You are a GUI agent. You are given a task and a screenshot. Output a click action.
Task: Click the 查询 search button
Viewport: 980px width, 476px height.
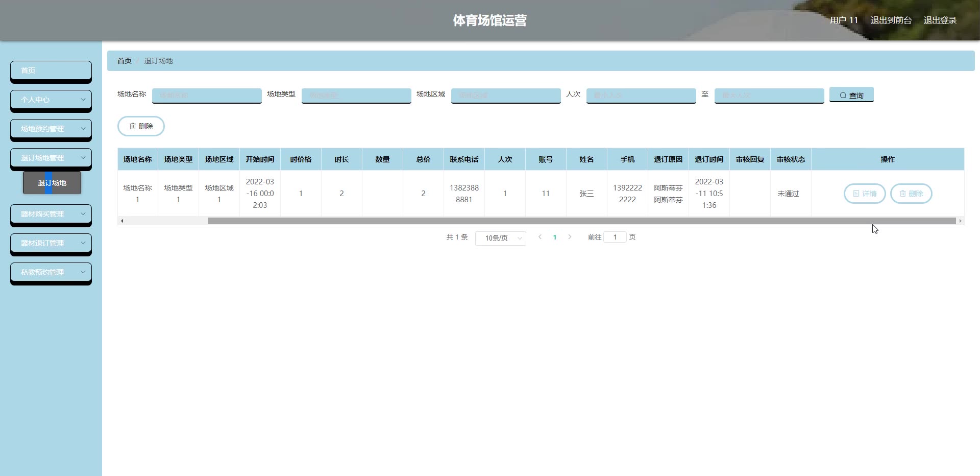coord(851,95)
